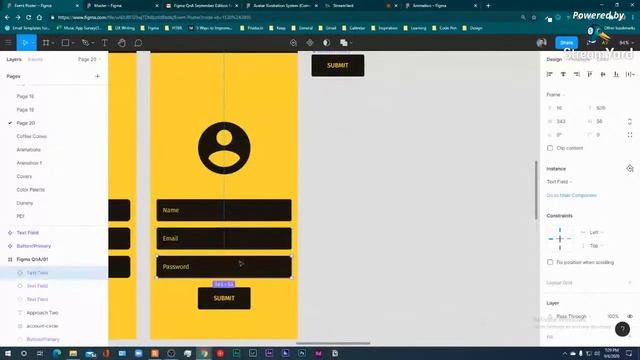Open the zoom level dropdown
This screenshot has height=360, width=640.
pos(627,42)
